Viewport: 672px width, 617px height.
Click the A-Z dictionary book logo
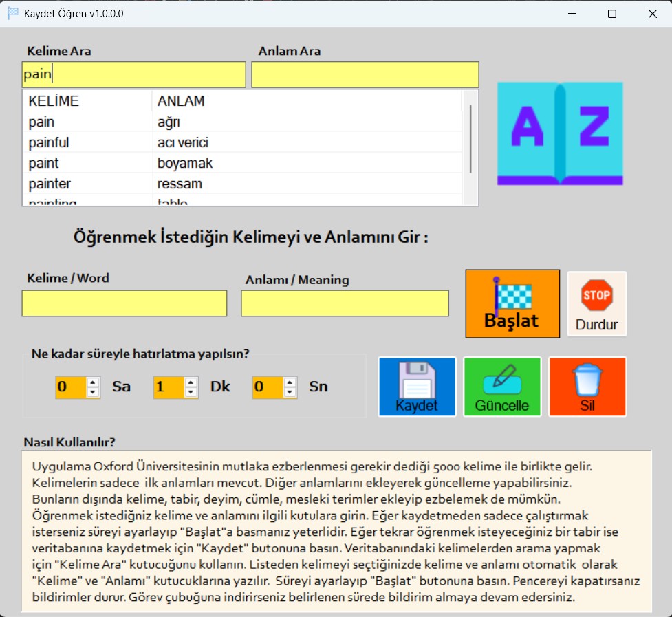pos(560,133)
